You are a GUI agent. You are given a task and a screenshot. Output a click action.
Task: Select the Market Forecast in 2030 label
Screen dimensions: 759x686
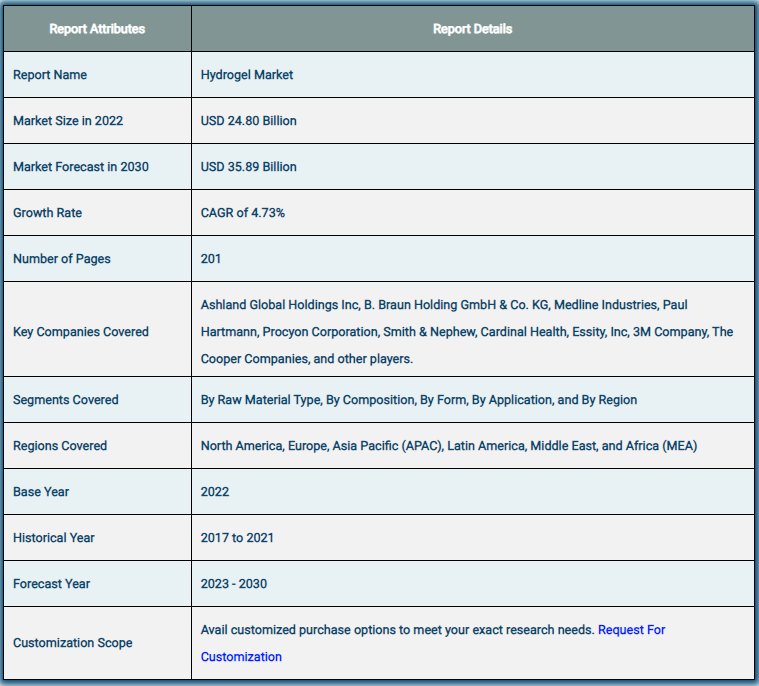point(81,167)
